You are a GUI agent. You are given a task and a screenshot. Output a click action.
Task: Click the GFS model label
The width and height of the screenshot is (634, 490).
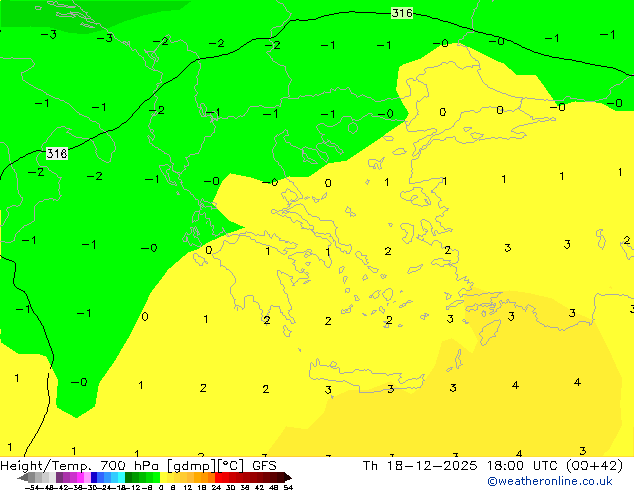point(264,465)
